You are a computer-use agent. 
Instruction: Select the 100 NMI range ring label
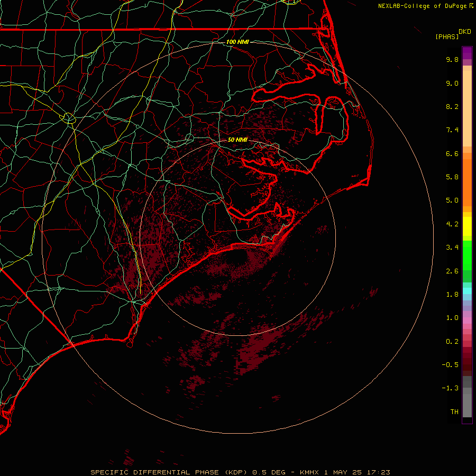tap(237, 42)
